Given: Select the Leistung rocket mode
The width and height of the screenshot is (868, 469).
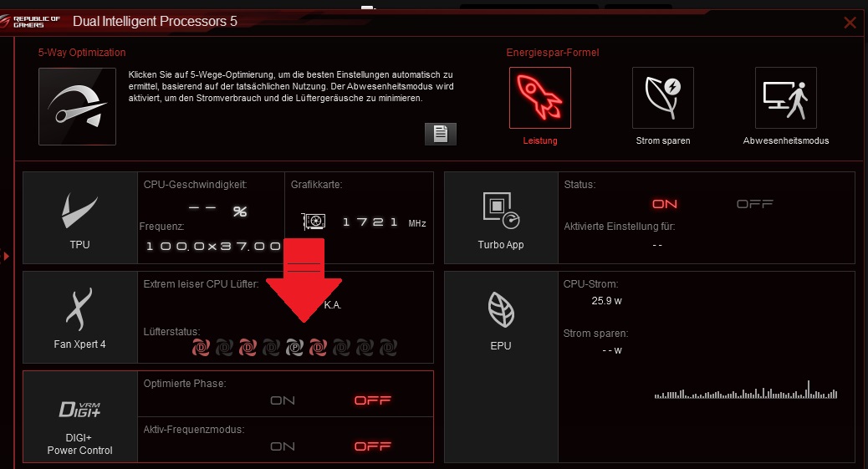Looking at the screenshot, I should coord(539,98).
